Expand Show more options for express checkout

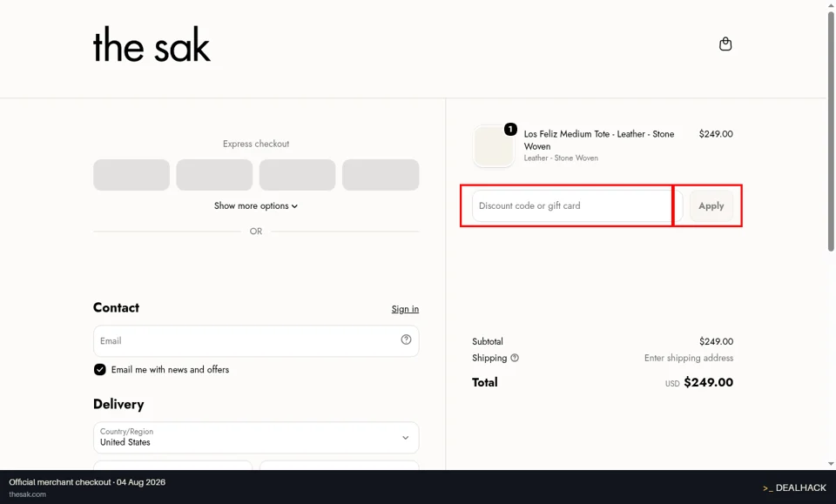tap(256, 205)
